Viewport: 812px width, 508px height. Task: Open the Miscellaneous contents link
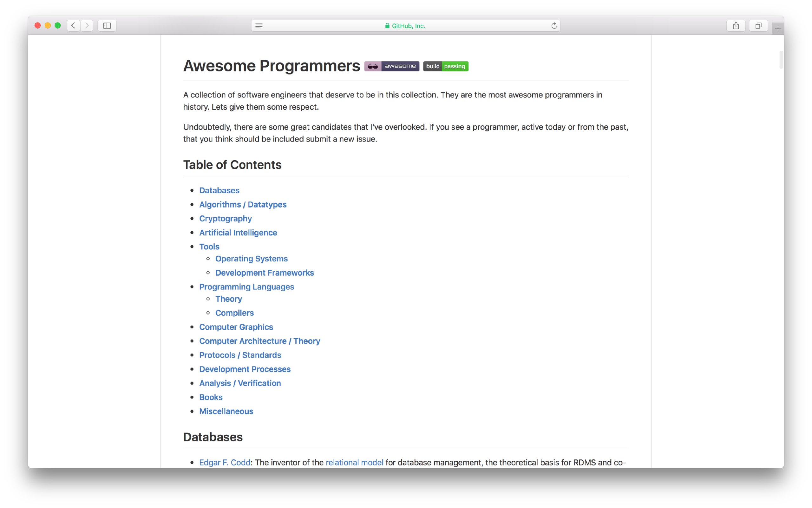coord(226,411)
